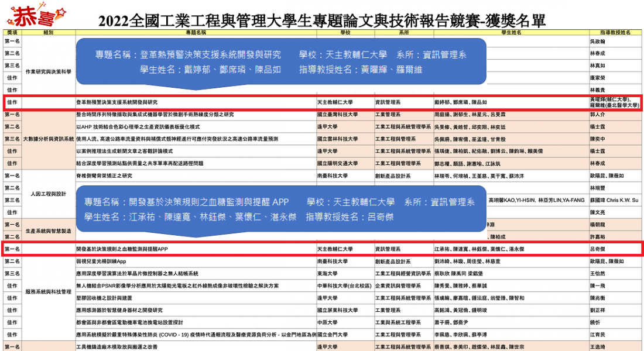Click the 作業研究與決策科學 group cell

click(48, 72)
